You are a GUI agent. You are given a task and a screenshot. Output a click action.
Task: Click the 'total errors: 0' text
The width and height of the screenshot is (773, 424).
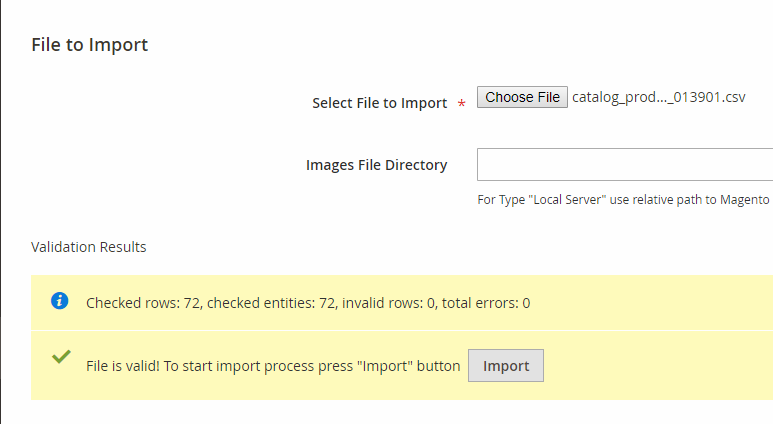(487, 302)
